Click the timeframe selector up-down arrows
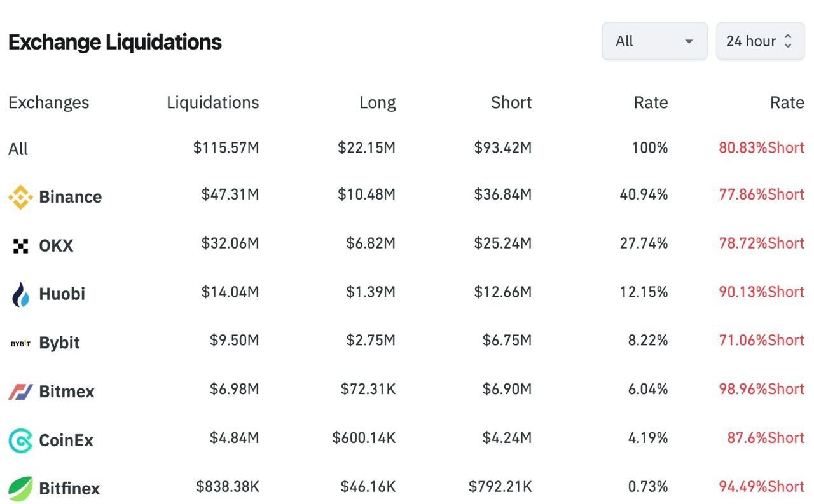Viewport: 814px width, 504px height. 788,41
